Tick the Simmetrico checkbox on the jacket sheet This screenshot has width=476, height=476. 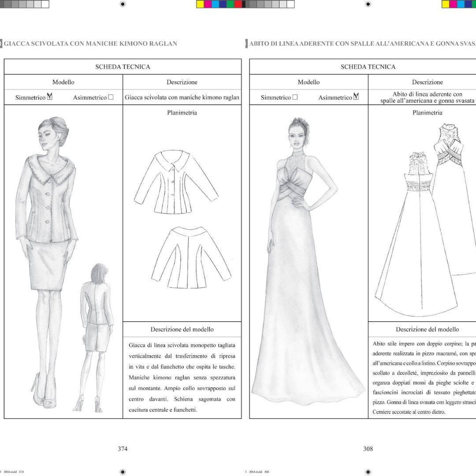49,97
